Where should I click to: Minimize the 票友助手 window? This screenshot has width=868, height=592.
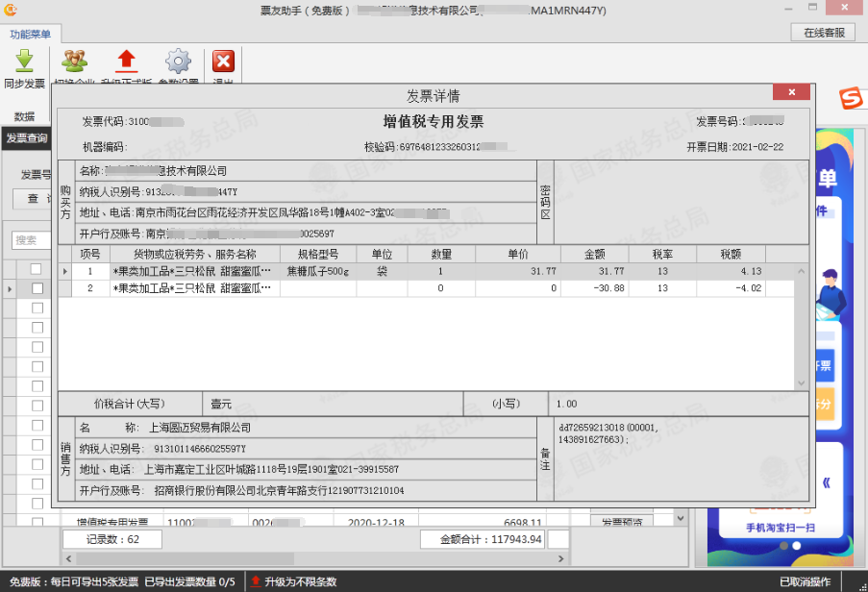[x=788, y=9]
